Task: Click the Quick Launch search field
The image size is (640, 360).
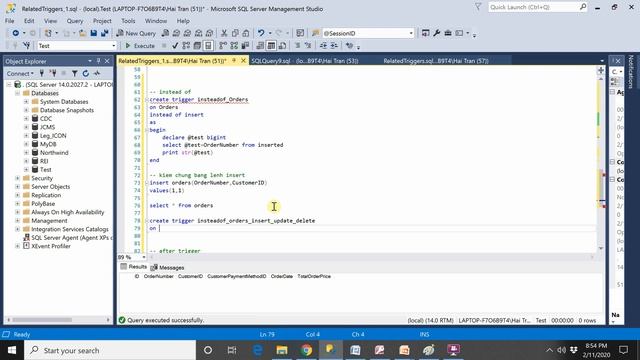Action: (537, 7)
